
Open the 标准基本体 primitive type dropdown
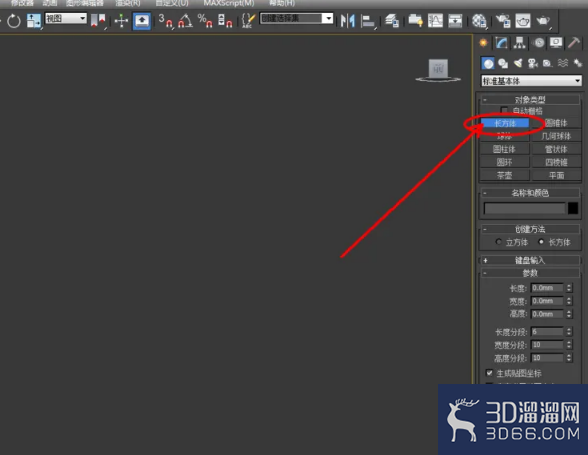tap(531, 81)
